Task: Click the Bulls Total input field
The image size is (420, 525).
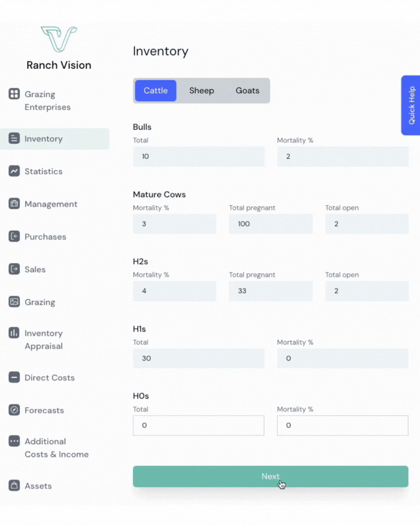Action: (x=198, y=156)
